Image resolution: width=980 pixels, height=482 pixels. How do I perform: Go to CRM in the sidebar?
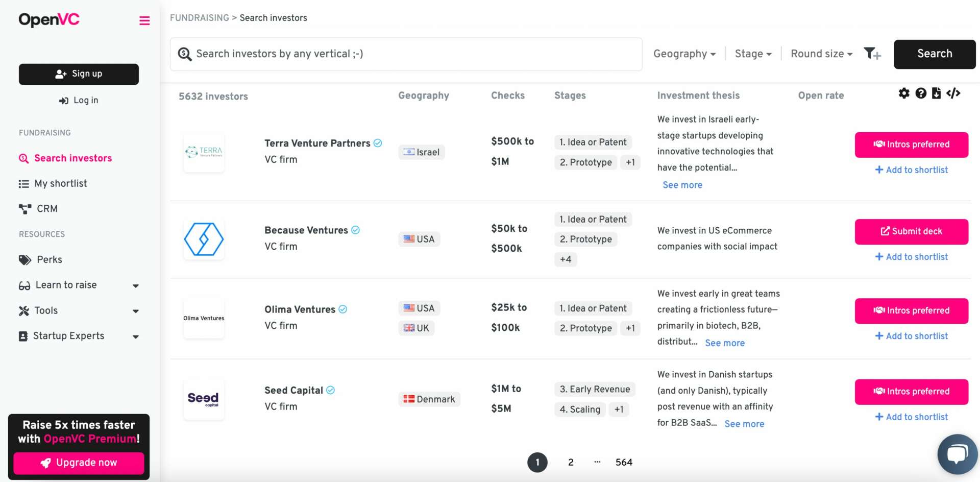click(x=47, y=209)
